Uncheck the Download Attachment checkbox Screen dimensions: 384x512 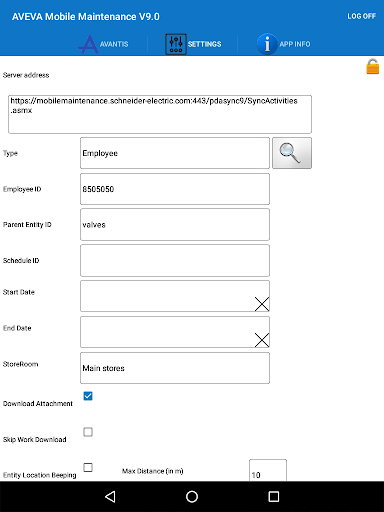88,396
